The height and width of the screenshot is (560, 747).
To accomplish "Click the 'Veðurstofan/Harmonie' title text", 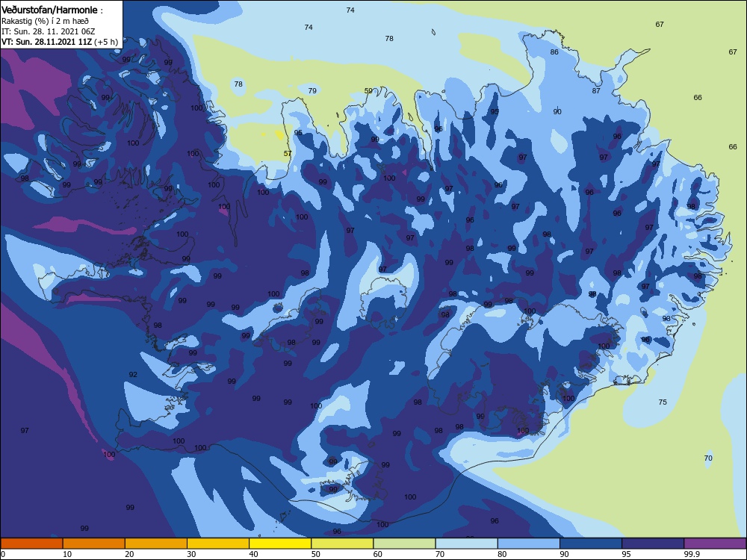I will [49, 10].
